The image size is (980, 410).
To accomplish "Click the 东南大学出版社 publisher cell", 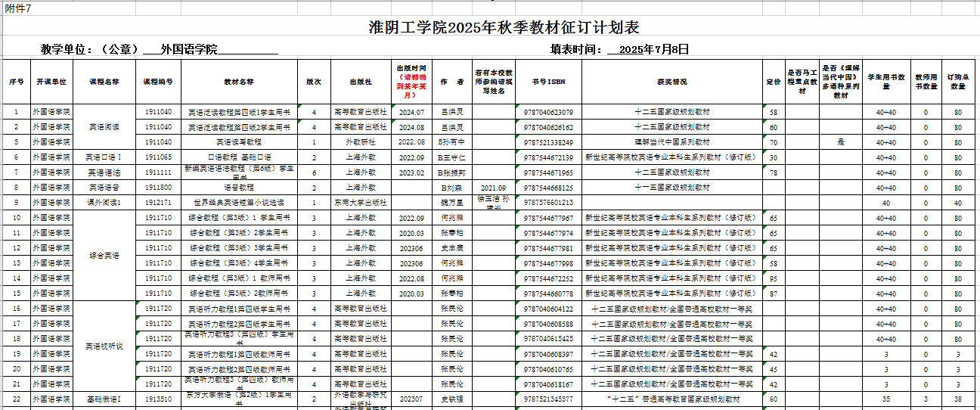I will [361, 203].
